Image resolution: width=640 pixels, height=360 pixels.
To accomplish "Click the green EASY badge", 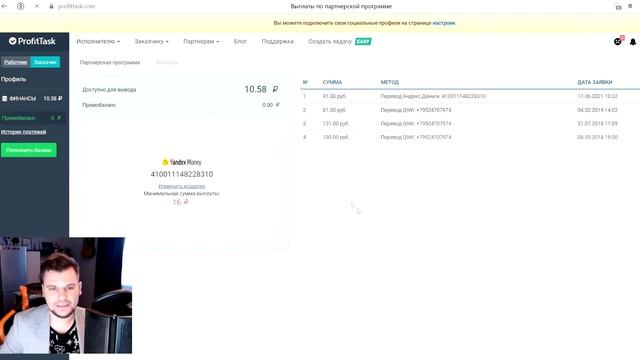I will coord(363,41).
